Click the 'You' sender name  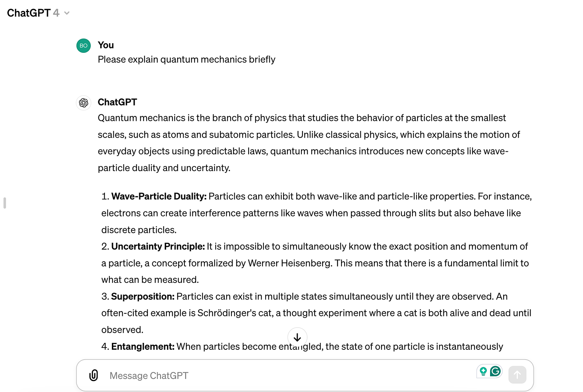[106, 45]
